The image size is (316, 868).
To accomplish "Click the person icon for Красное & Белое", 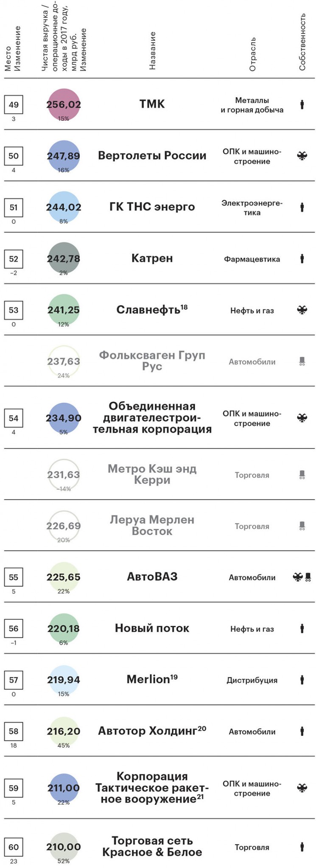I will 302,847.
